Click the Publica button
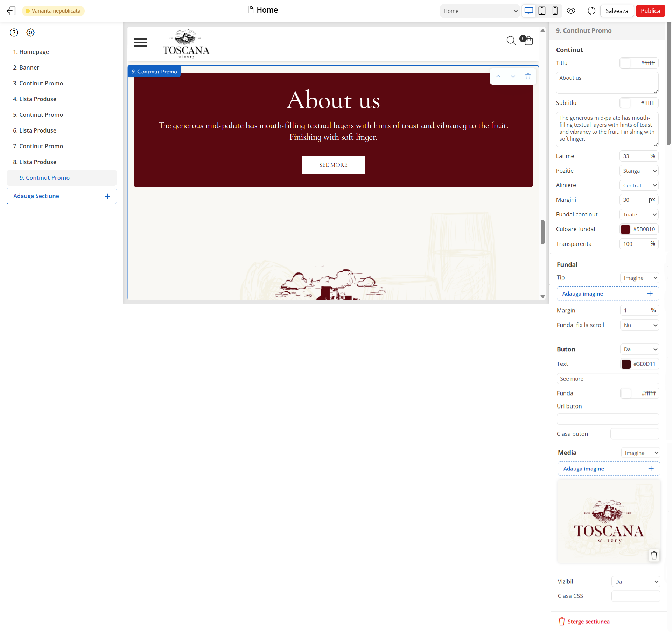Screen dimensions: 672x632 coord(650,11)
